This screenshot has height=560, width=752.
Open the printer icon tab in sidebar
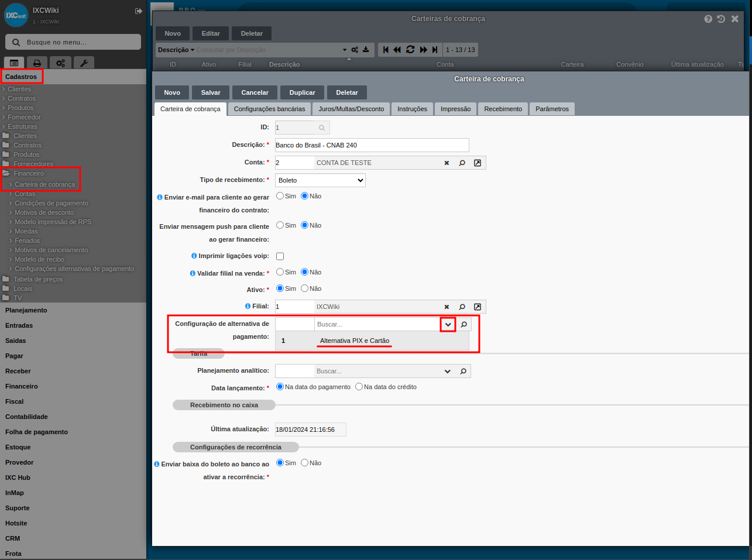(x=37, y=63)
